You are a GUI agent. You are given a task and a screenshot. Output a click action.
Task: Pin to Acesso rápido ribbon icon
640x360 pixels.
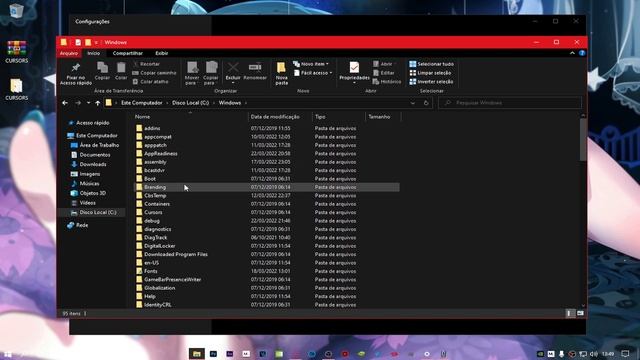click(x=76, y=73)
